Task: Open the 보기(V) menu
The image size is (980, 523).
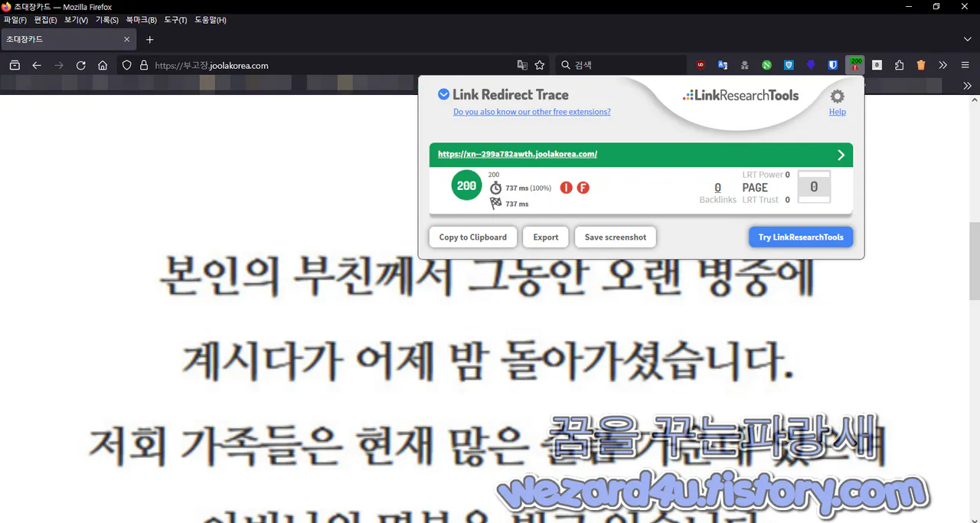Action: (x=76, y=20)
